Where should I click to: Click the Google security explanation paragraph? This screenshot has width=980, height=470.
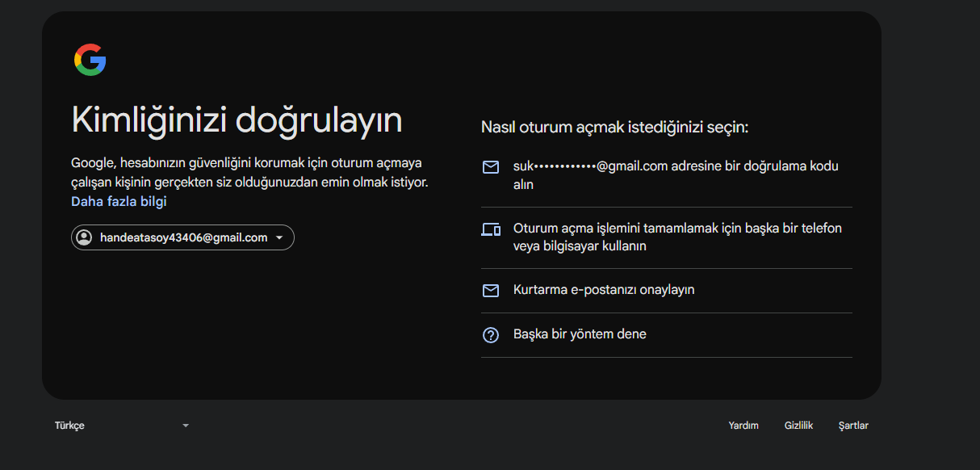(x=249, y=173)
